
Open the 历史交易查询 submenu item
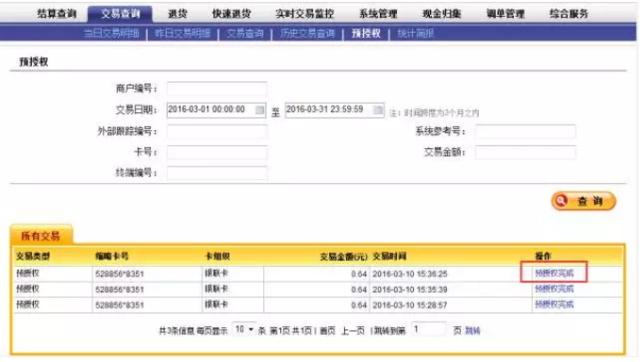click(x=307, y=33)
